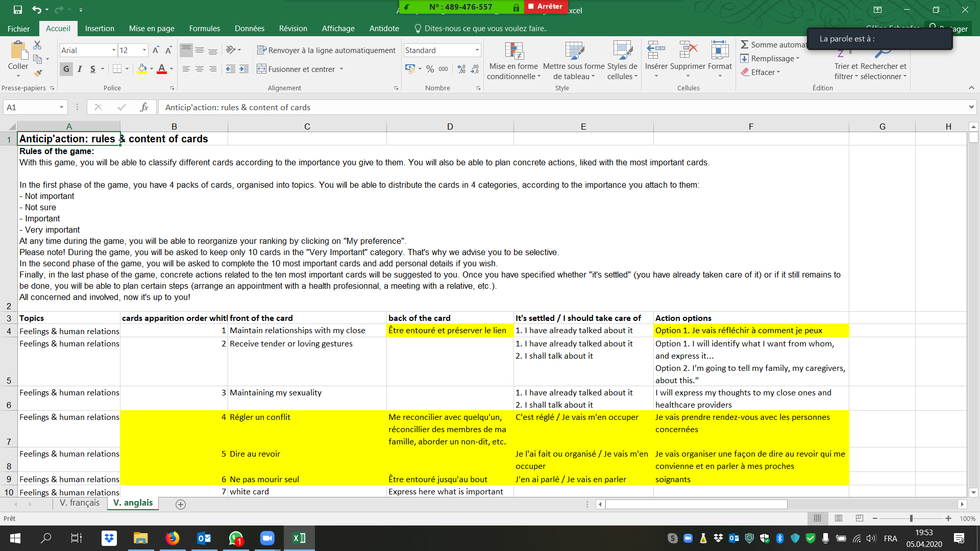Toggle bold formatting G button

[x=66, y=69]
